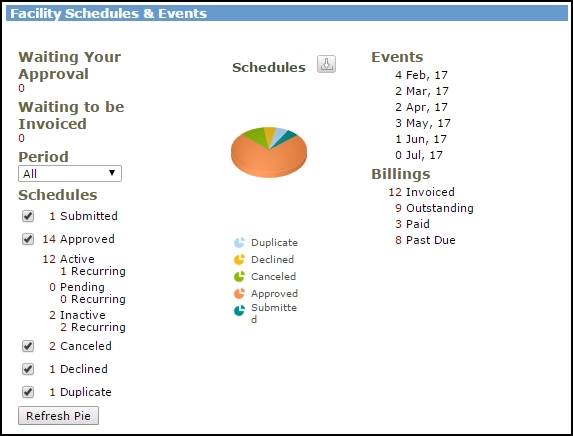Toggle the Declined schedules checkbox
The image size is (573, 436).
coord(28,369)
